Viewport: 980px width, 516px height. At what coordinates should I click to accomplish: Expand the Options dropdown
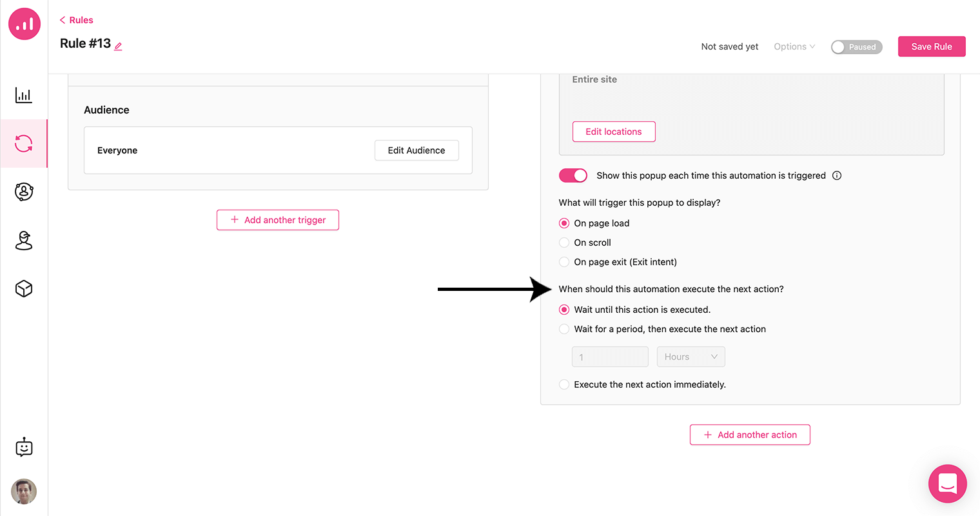(794, 46)
